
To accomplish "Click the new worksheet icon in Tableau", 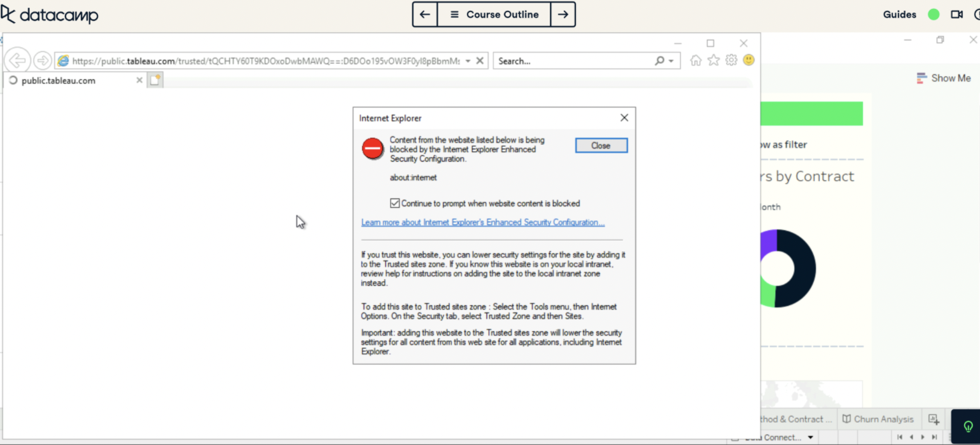I will (934, 419).
